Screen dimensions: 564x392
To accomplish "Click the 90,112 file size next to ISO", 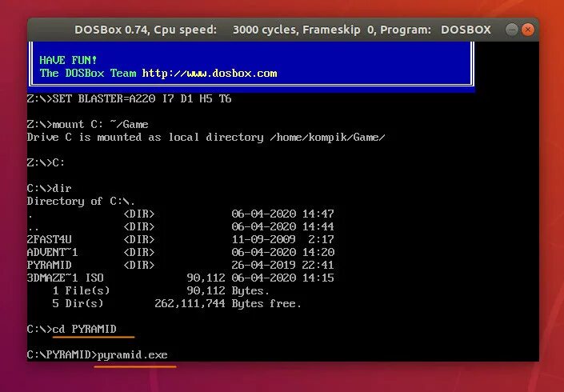I will (x=206, y=278).
